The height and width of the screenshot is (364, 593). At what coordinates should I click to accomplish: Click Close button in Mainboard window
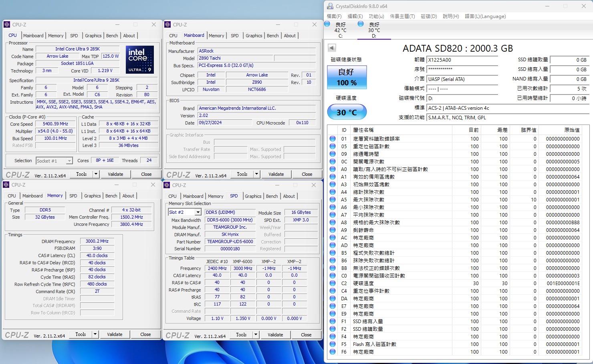[x=307, y=174]
